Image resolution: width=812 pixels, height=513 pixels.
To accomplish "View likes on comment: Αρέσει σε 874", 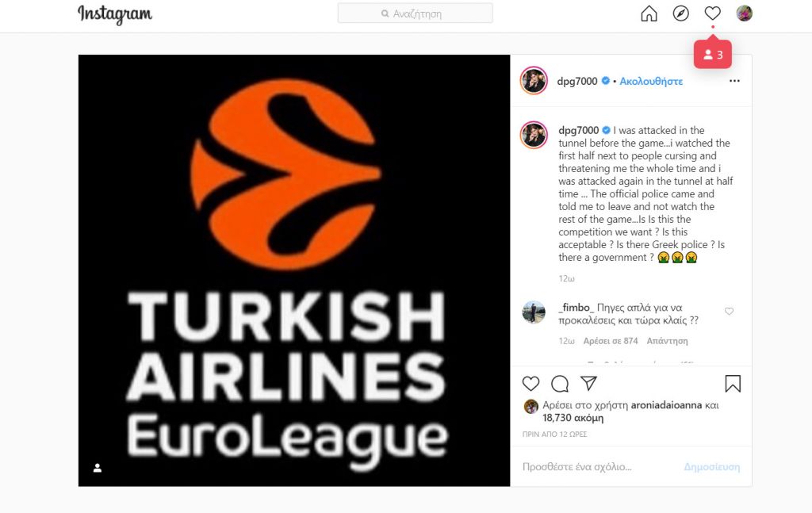I will click(611, 341).
